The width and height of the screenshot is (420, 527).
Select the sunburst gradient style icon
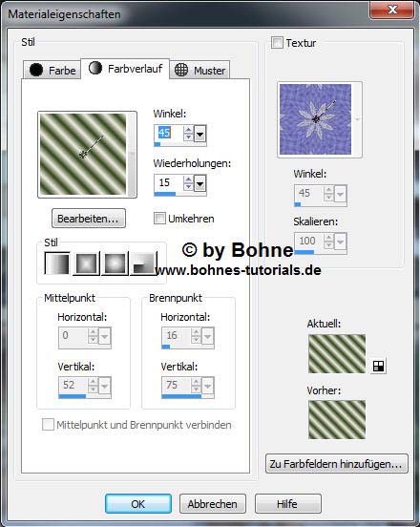[115, 263]
